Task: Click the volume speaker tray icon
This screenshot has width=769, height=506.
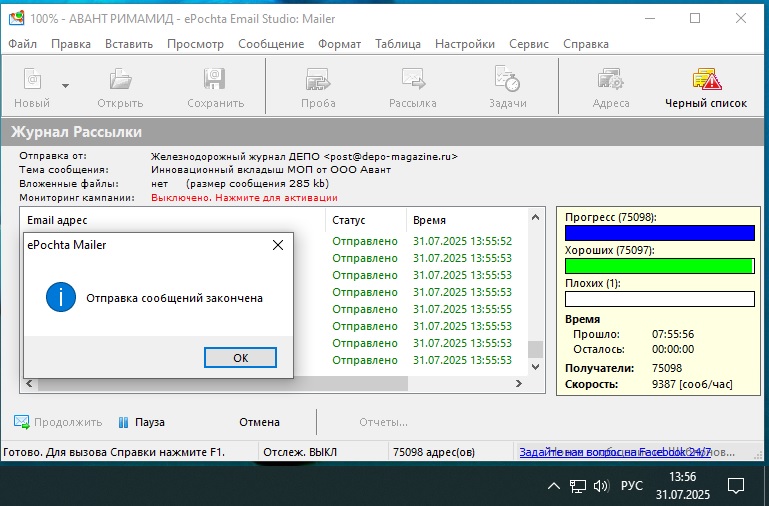Action: point(601,486)
